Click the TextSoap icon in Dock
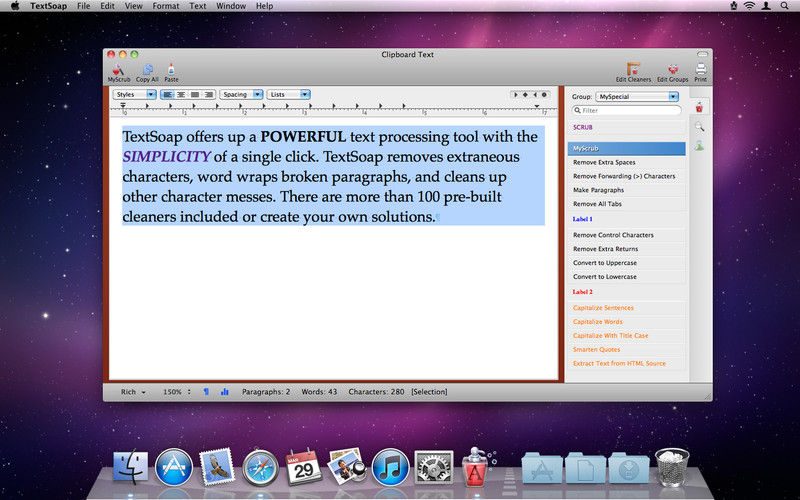The height and width of the screenshot is (500, 800). [477, 466]
